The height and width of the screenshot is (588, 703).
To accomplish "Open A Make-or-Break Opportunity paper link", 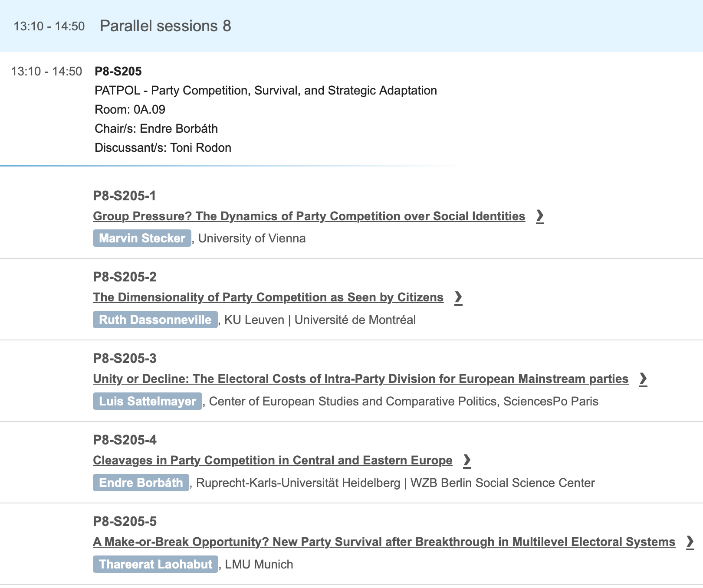I will (x=384, y=542).
